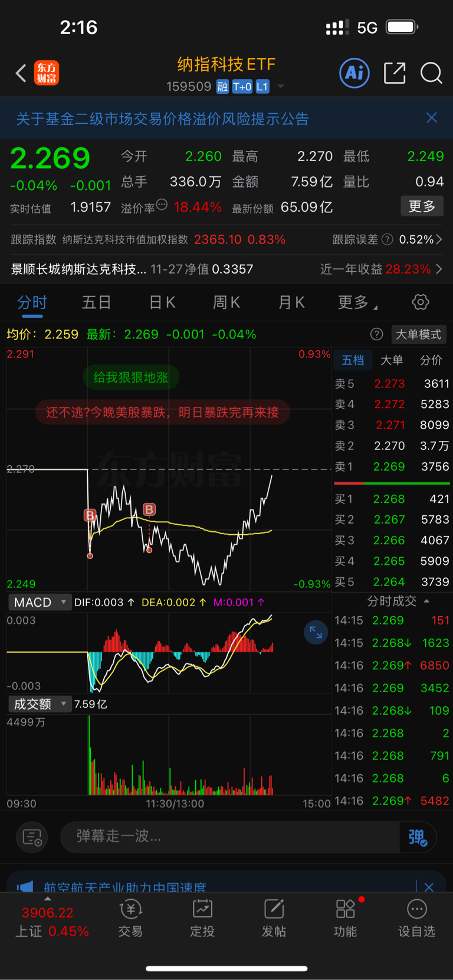Select the 五档 order book tab

353,360
